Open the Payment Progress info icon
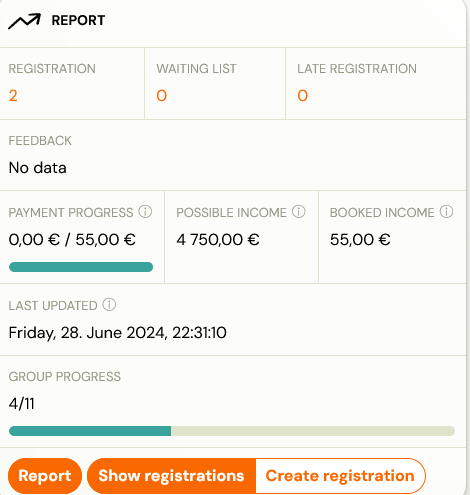470x495 pixels. point(145,212)
